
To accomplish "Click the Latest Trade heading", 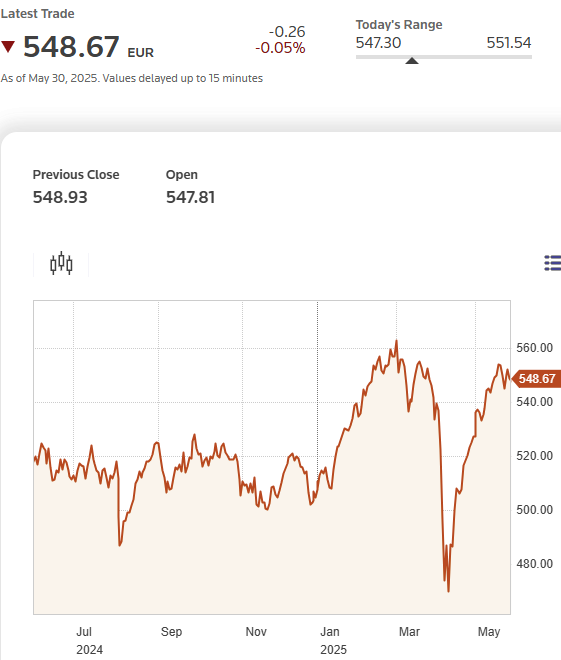I will click(x=37, y=14).
